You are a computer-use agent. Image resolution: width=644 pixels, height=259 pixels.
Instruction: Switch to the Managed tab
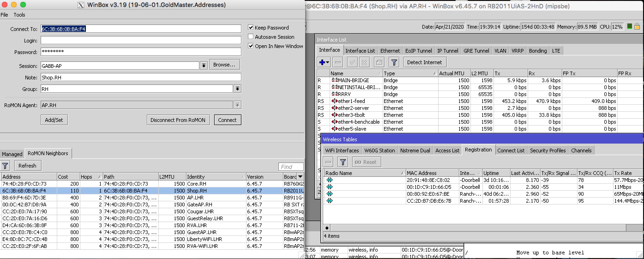pyautogui.click(x=12, y=154)
